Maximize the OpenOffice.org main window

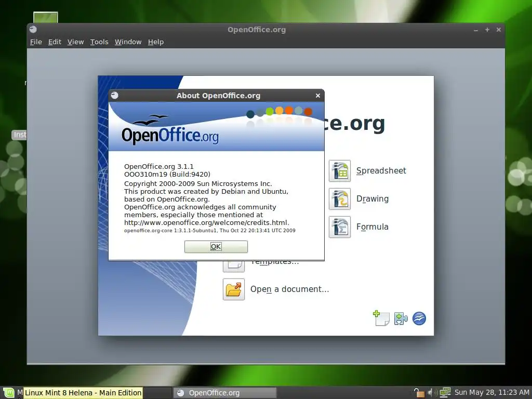click(x=487, y=30)
